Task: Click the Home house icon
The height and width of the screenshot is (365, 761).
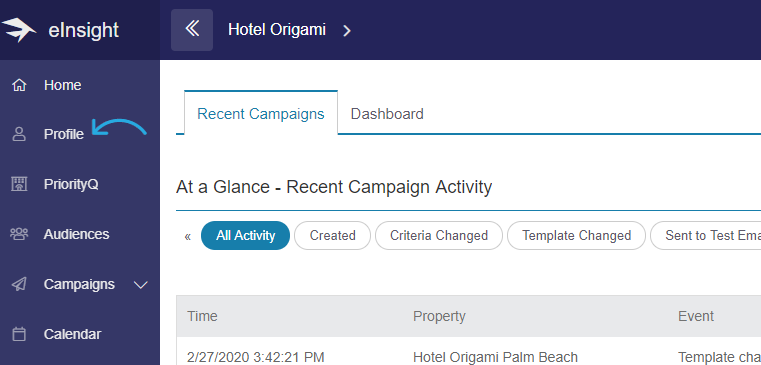Action: pos(19,85)
